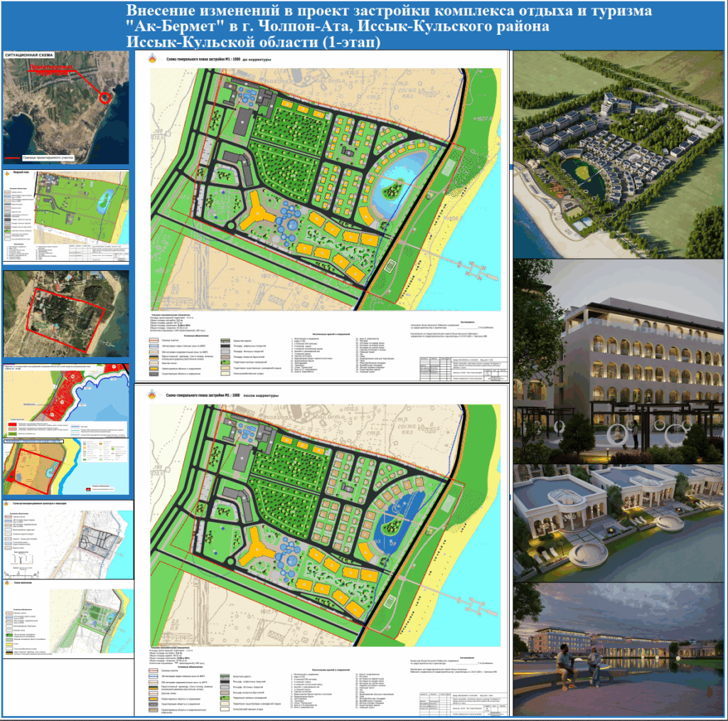
Task: Click the green island in top plan's lake
Action: coord(390,191)
